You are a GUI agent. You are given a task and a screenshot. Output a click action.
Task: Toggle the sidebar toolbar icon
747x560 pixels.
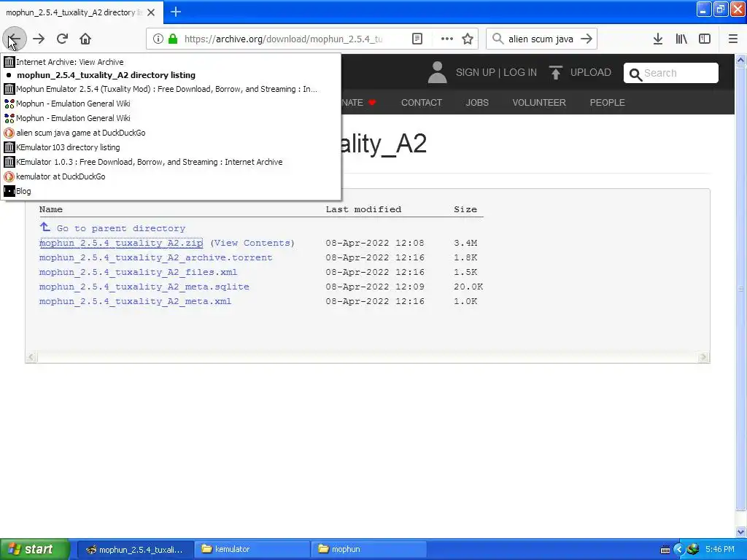click(705, 39)
